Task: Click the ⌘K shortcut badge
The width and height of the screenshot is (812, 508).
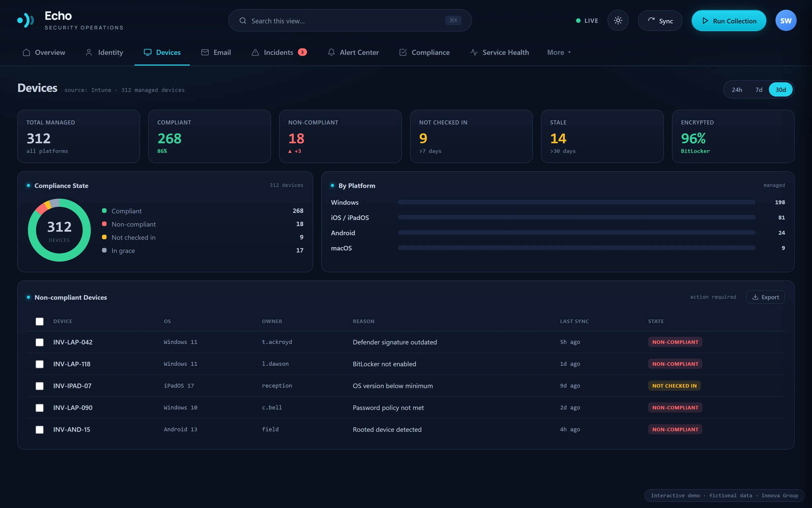Action: click(x=453, y=21)
